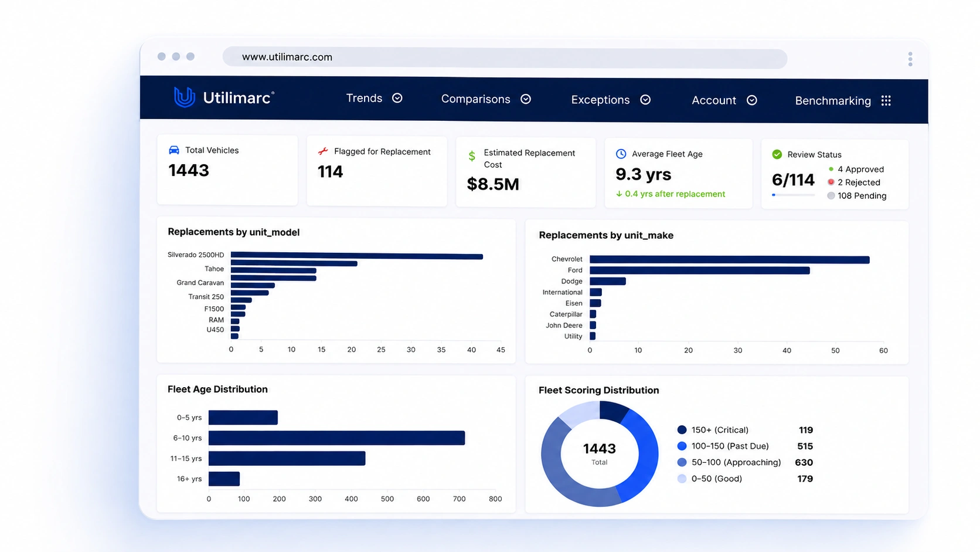Click the 16+ yrs fleet age bar
The width and height of the screenshot is (980, 552).
click(x=224, y=479)
